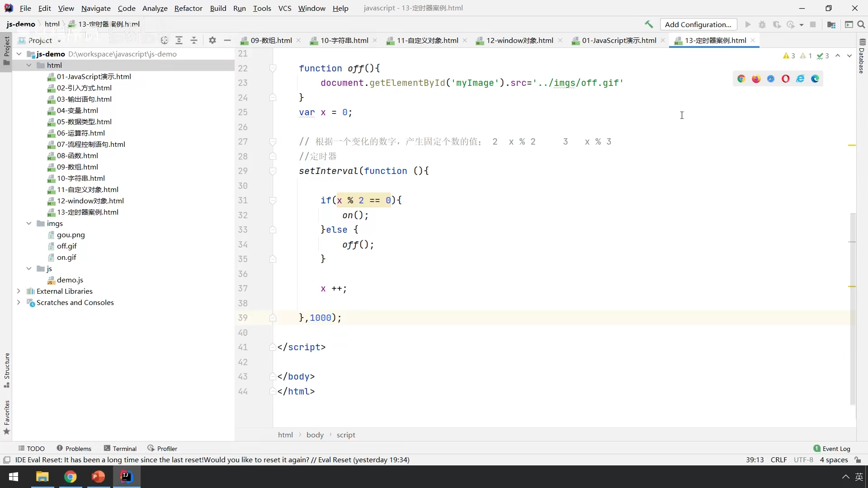
Task: Open Database tool window sidebar
Action: (x=862, y=56)
